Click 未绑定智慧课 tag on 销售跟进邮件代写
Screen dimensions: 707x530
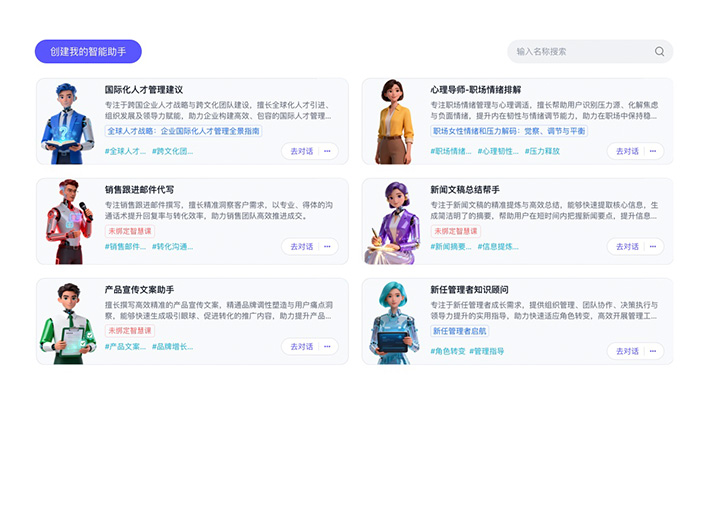pos(130,231)
